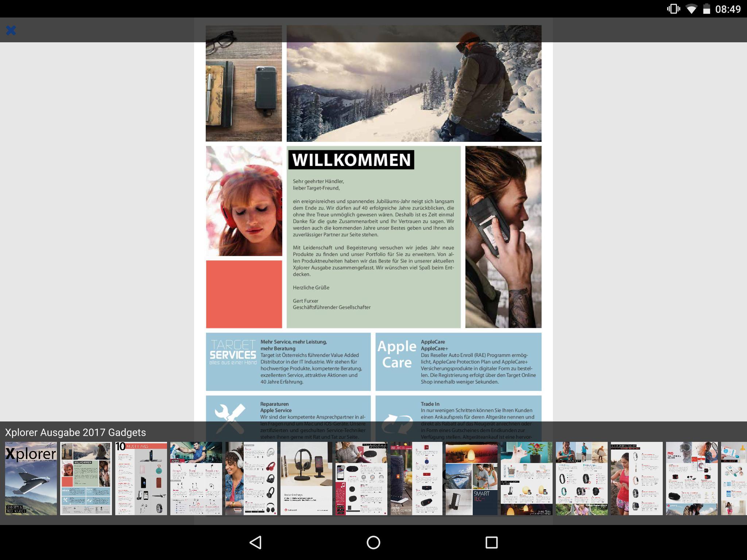Select the headphone stand page thumbnail
Screen dimensions: 747x560
pyautogui.click(x=306, y=478)
